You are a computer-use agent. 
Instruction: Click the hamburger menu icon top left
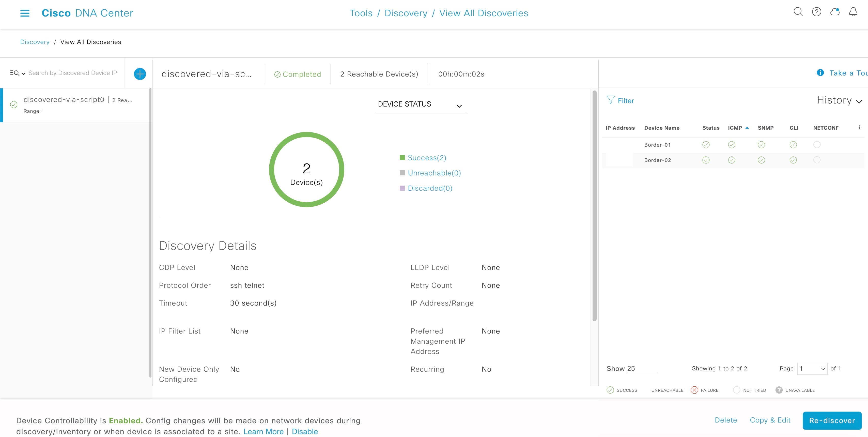click(x=24, y=12)
